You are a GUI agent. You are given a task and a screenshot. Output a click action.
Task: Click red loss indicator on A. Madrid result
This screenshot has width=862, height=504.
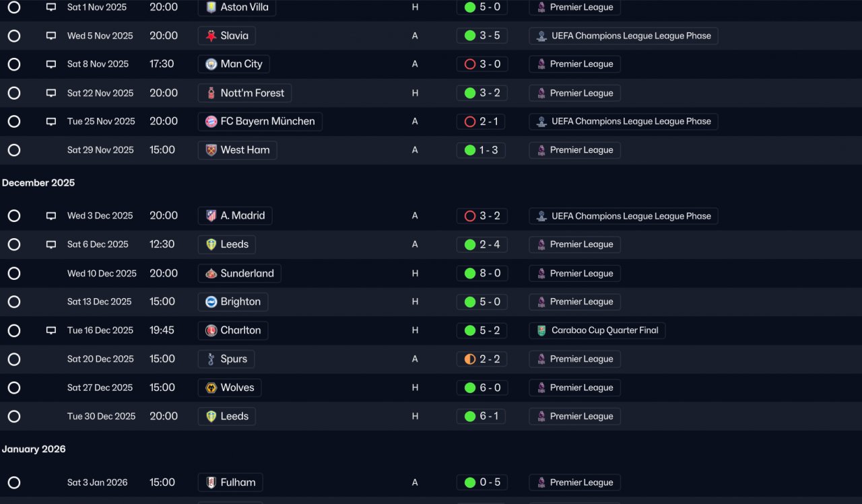click(x=470, y=216)
